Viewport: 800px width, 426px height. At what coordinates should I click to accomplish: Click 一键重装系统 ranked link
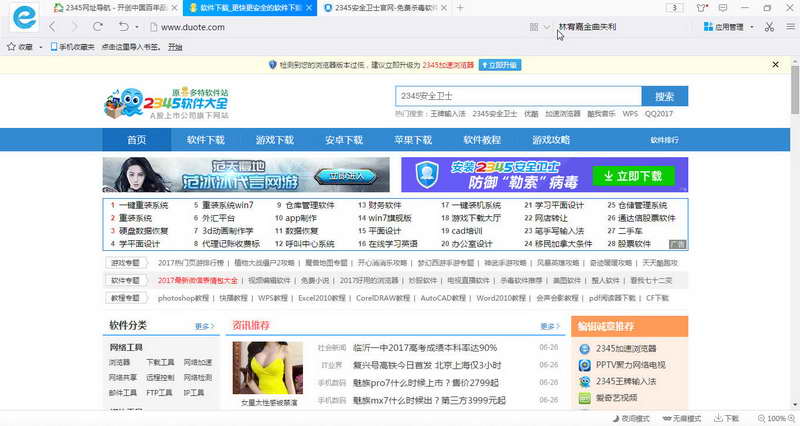click(x=143, y=205)
